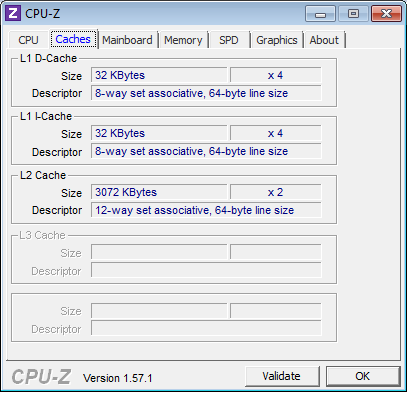Click the CPU-Z purple title bar icon
This screenshot has width=408, height=393.
[x=13, y=13]
